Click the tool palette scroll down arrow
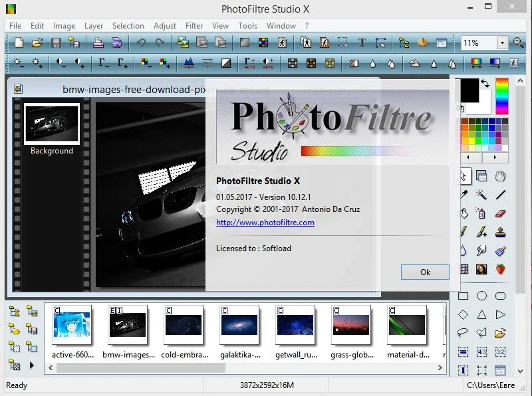 (520, 371)
